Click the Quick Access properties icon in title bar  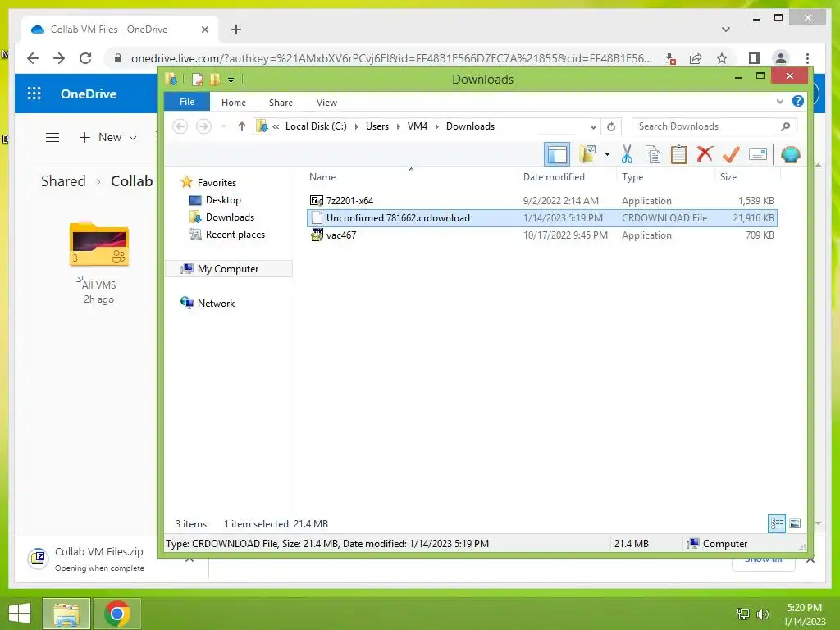click(197, 80)
